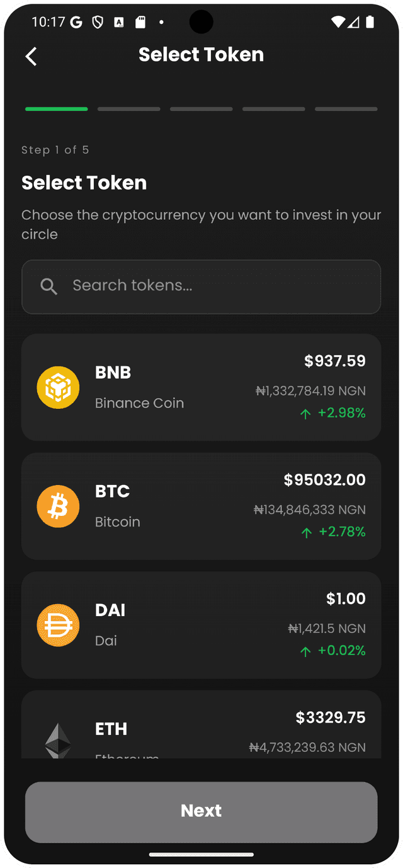Screen dimensions: 403x868
Task: Click the search magnifier icon
Action: tap(48, 287)
